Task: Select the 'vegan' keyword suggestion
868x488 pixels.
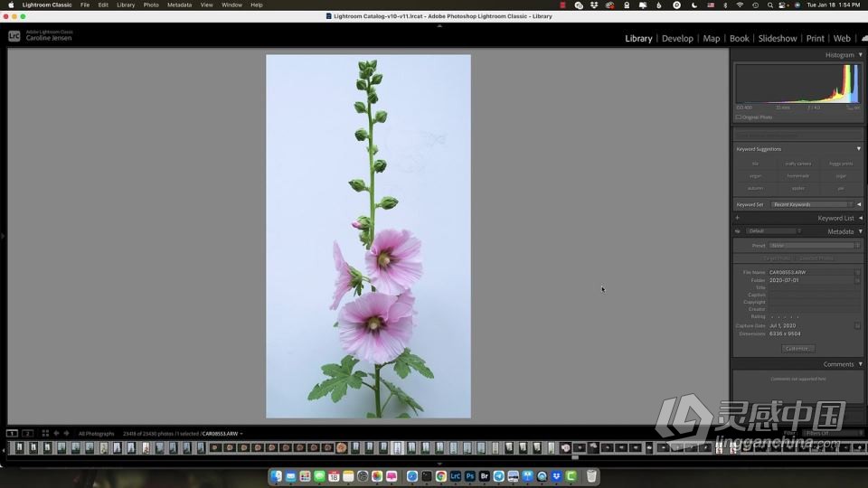Action: click(x=755, y=176)
